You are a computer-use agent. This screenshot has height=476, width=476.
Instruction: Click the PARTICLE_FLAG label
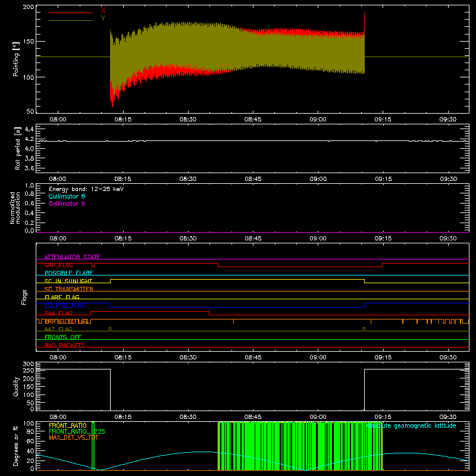(x=67, y=321)
